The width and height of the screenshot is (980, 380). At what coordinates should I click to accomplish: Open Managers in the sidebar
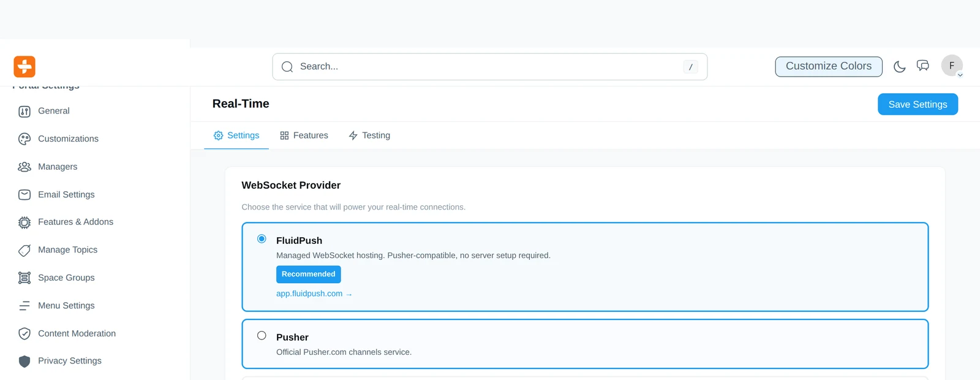point(58,167)
